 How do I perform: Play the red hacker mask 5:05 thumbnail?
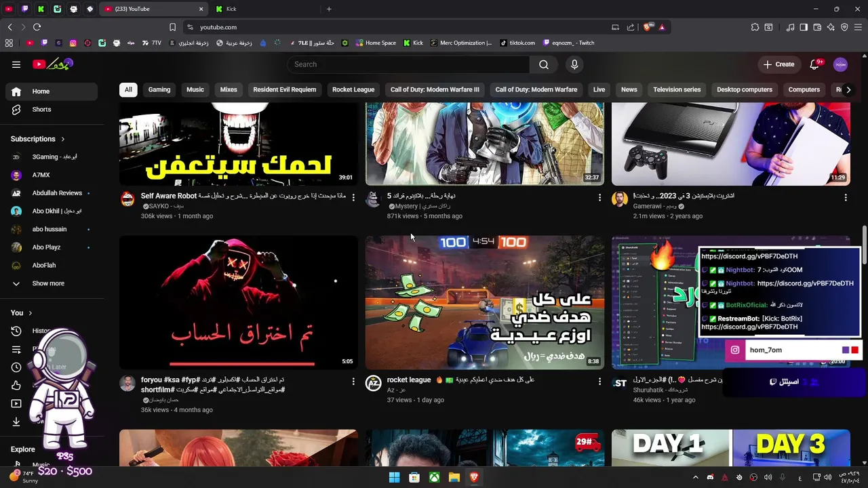[239, 302]
